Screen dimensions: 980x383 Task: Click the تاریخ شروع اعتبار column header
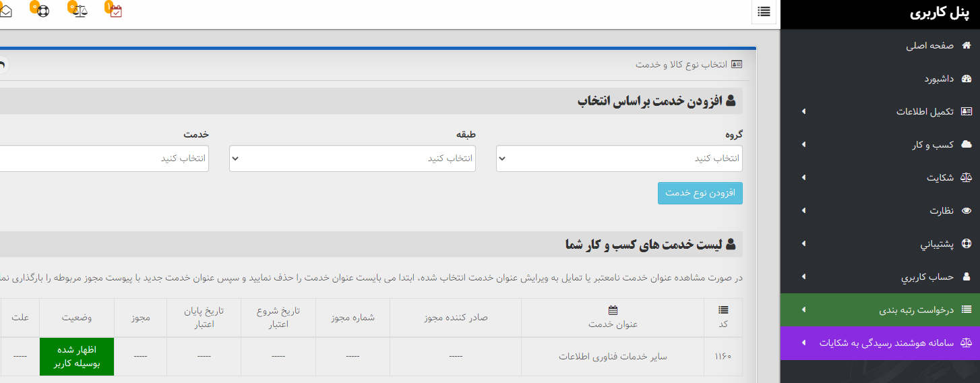[278, 317]
